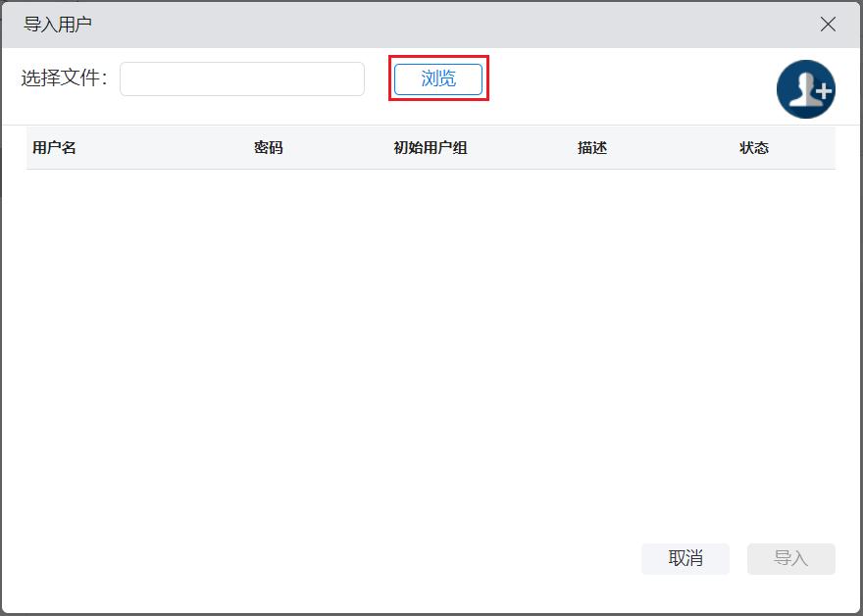Click blank space between 浏览 and user icon
The height and width of the screenshot is (616, 863).
coord(628,79)
